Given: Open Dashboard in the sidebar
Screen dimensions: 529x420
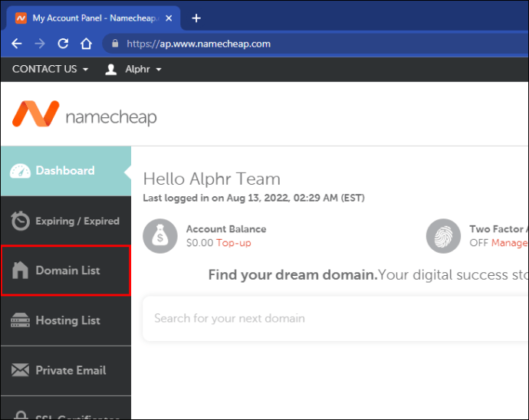Looking at the screenshot, I should coord(66,171).
